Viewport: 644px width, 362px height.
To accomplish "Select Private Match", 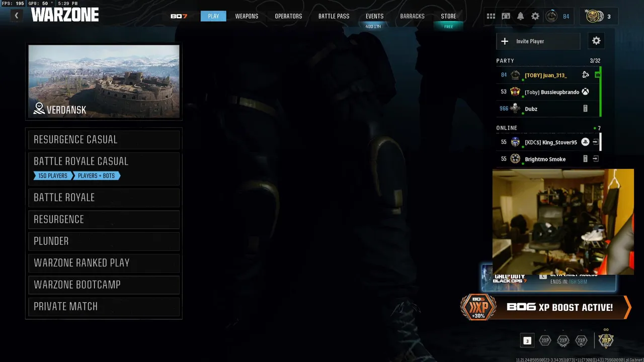I will [x=104, y=307].
